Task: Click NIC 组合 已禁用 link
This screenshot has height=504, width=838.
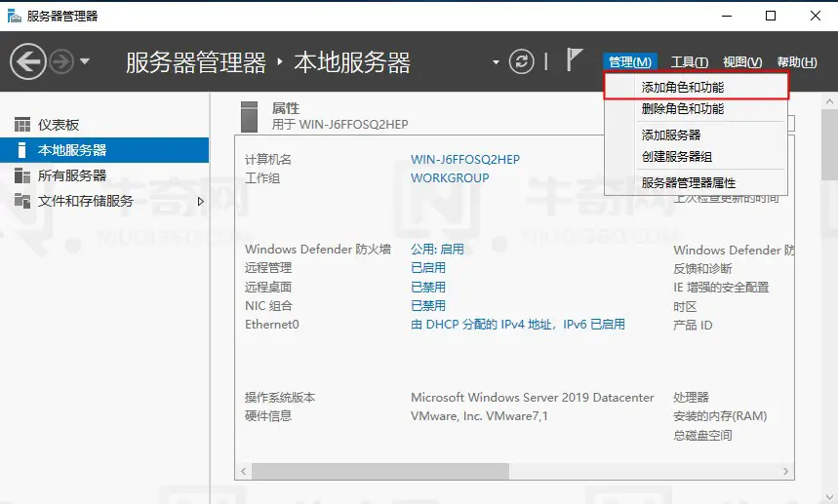Action: point(428,306)
